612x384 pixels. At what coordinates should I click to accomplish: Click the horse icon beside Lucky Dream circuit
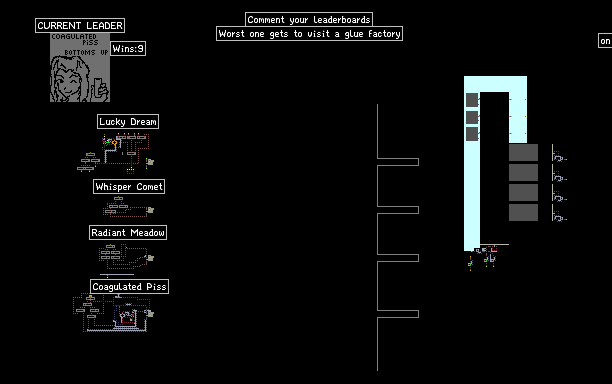[x=150, y=162]
